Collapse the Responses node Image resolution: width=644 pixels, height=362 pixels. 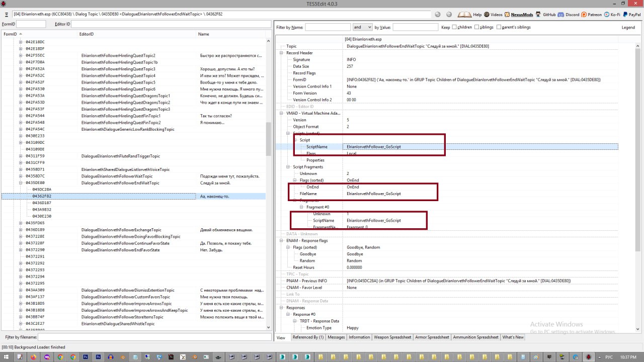coord(282,308)
